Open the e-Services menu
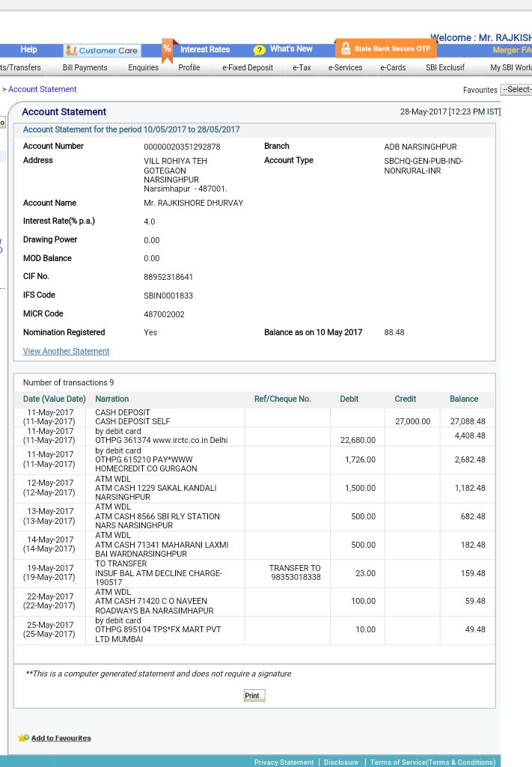Viewport: 532px width, 767px height. pyautogui.click(x=345, y=67)
